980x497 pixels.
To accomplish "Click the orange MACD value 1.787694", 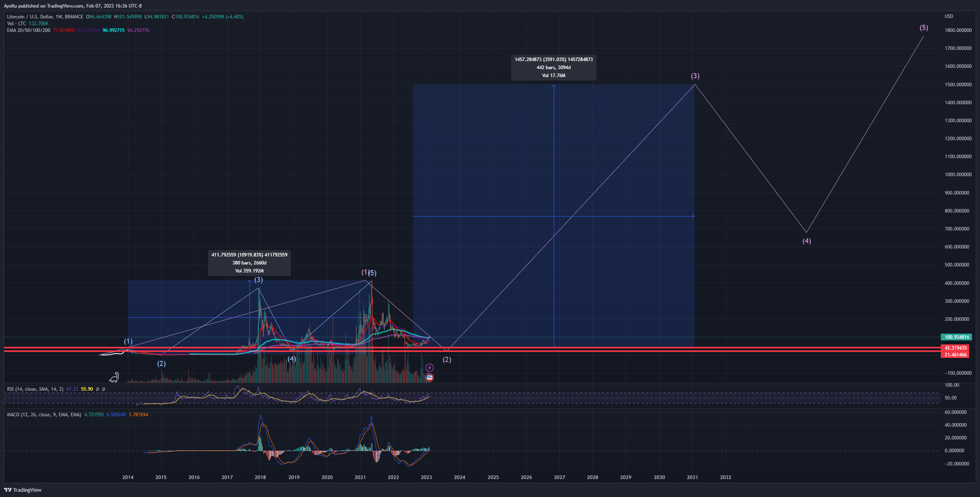I will tap(138, 415).
